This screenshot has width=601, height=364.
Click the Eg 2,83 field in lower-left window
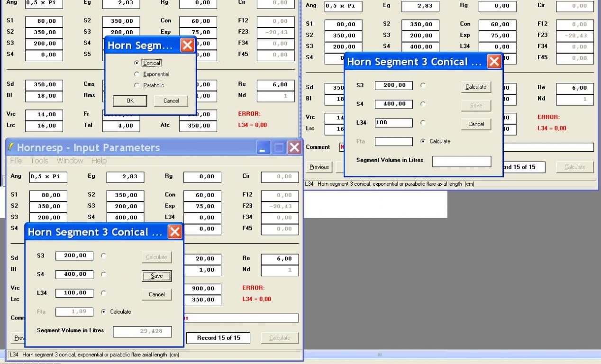[x=125, y=177]
